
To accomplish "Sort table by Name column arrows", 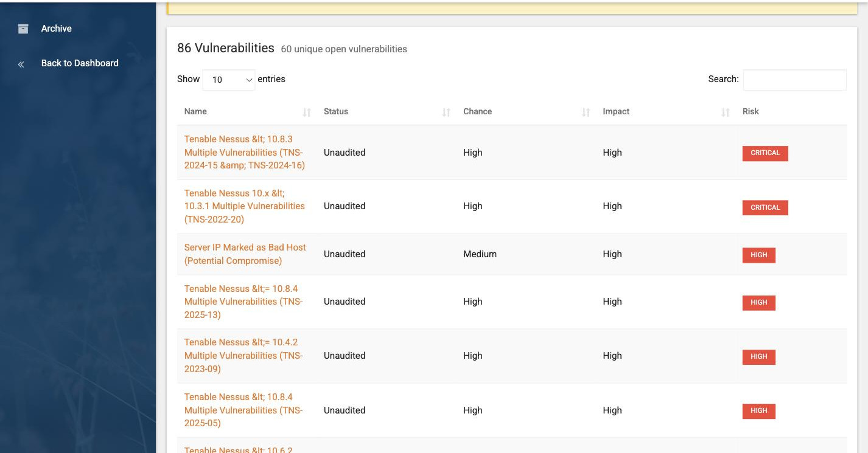I will tap(307, 112).
